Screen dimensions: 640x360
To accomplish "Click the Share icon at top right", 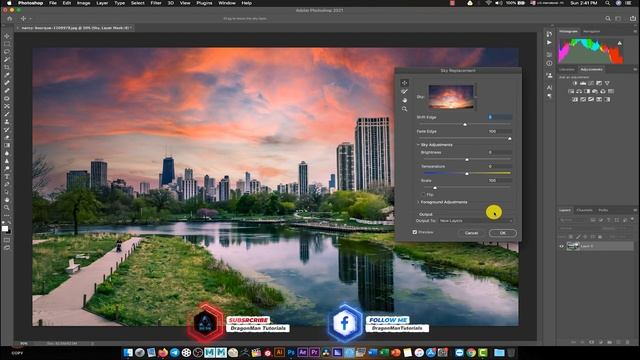I will (x=633, y=18).
